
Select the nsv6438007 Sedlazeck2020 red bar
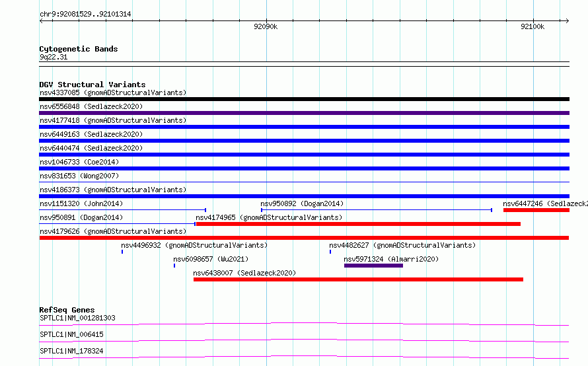pyautogui.click(x=358, y=279)
